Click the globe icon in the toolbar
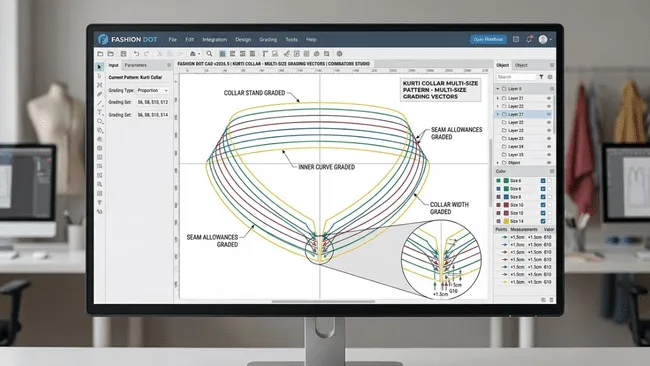 click(340, 53)
